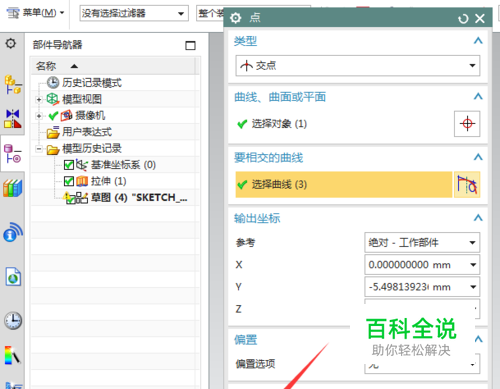This screenshot has width=500, height=389.
Task: Toggle the 拉伸 (1) checkbox
Action: (69, 181)
